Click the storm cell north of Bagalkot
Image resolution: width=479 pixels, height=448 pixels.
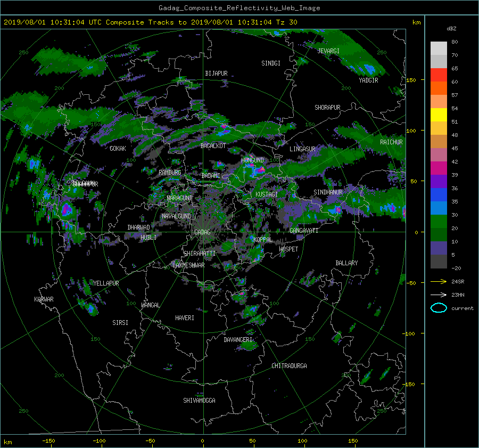coord(224,129)
